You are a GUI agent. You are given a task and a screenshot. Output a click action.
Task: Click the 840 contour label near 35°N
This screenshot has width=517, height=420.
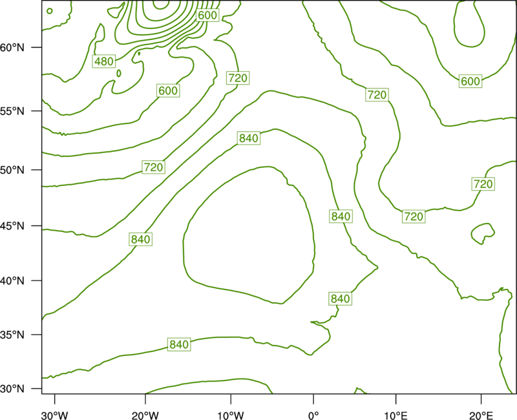coord(179,344)
